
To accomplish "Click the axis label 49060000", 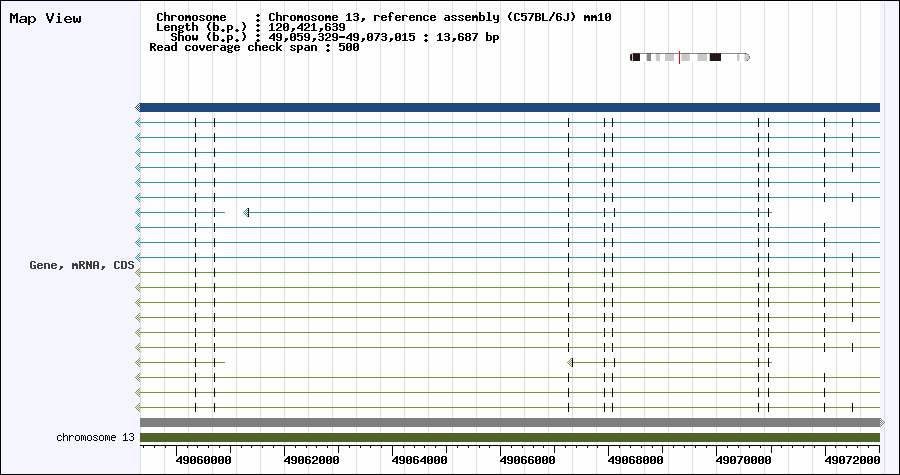I will point(203,461).
